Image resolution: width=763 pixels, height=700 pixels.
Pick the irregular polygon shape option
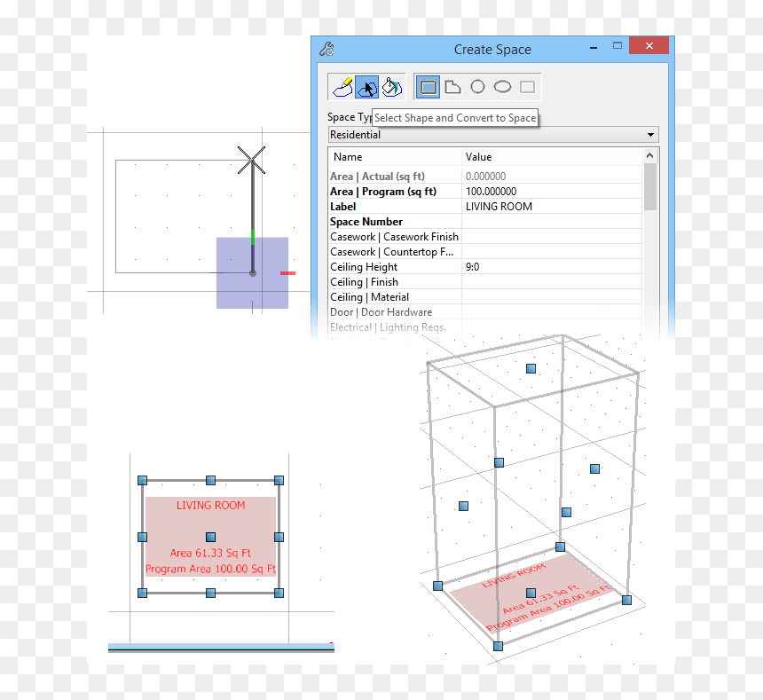tap(453, 87)
